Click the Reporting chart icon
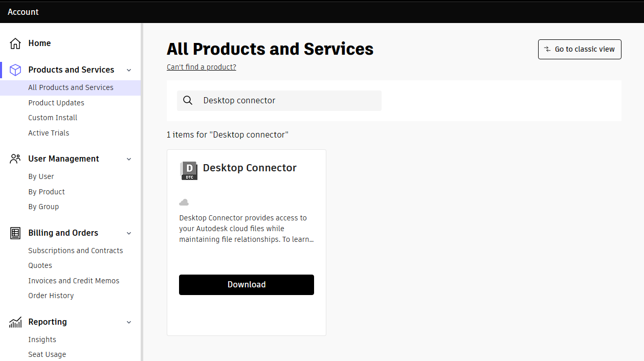The height and width of the screenshot is (361, 644). coord(15,322)
